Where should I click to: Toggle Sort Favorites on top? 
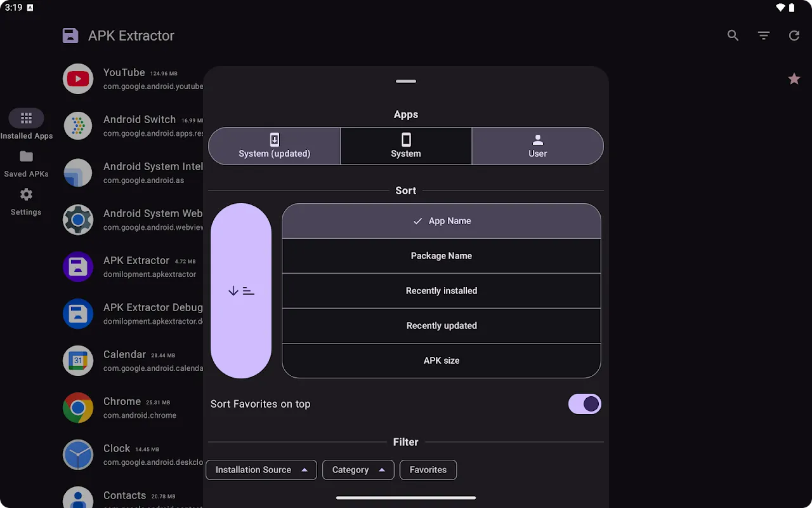584,404
